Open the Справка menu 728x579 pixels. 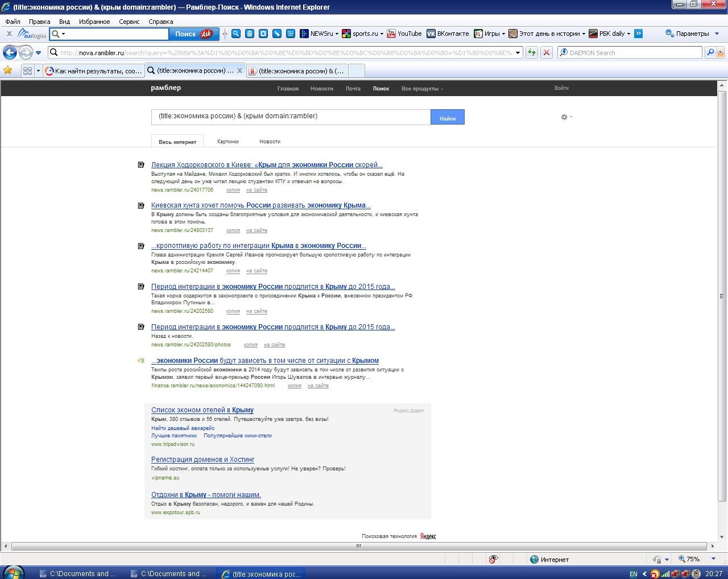pos(160,22)
